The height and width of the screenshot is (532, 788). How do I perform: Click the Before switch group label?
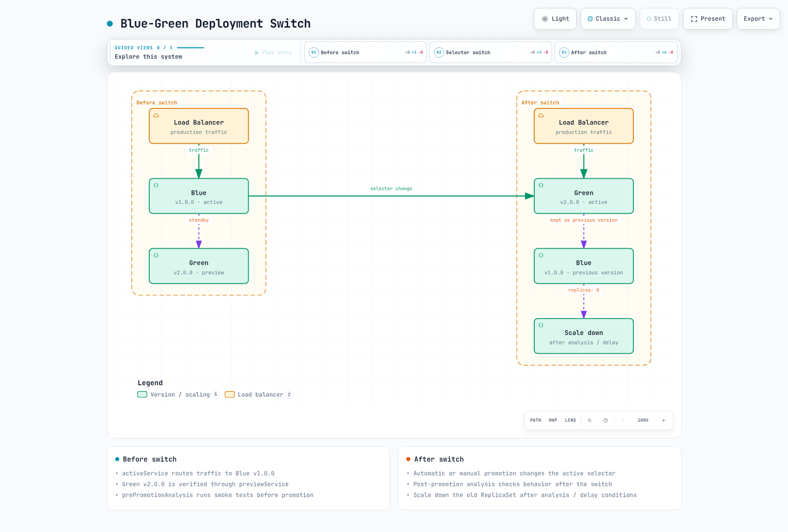(157, 103)
